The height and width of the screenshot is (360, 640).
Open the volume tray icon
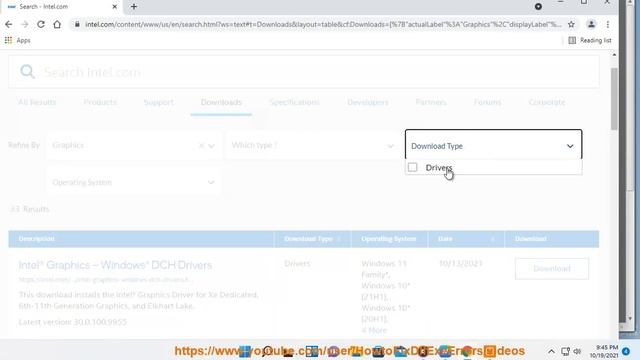point(577,351)
